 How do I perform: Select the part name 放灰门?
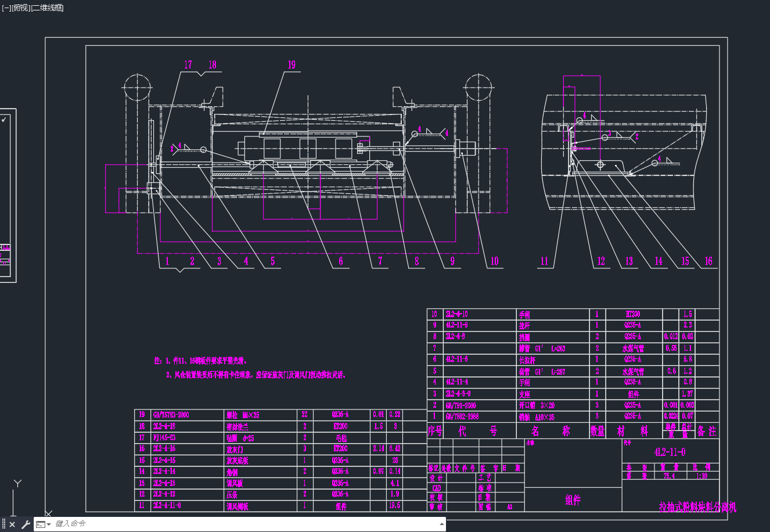coord(234,448)
